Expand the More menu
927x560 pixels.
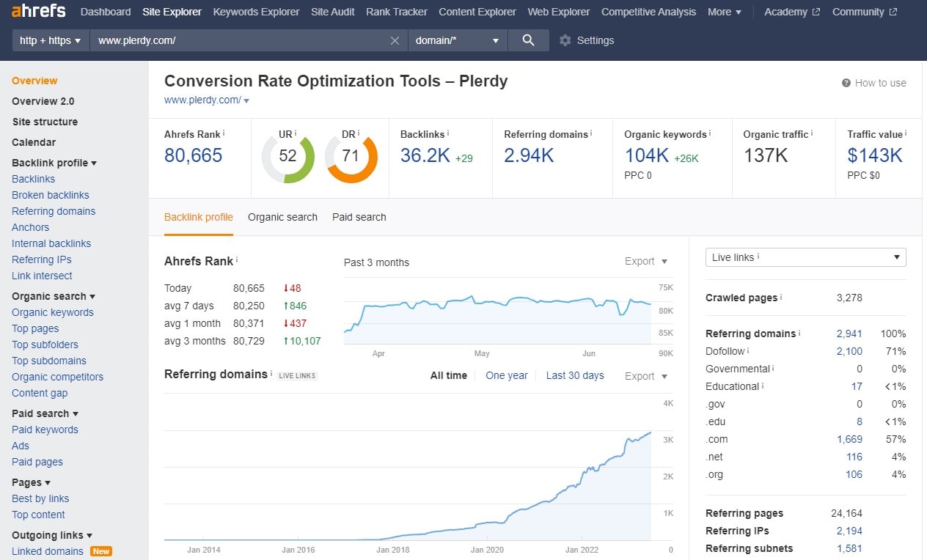coord(725,12)
